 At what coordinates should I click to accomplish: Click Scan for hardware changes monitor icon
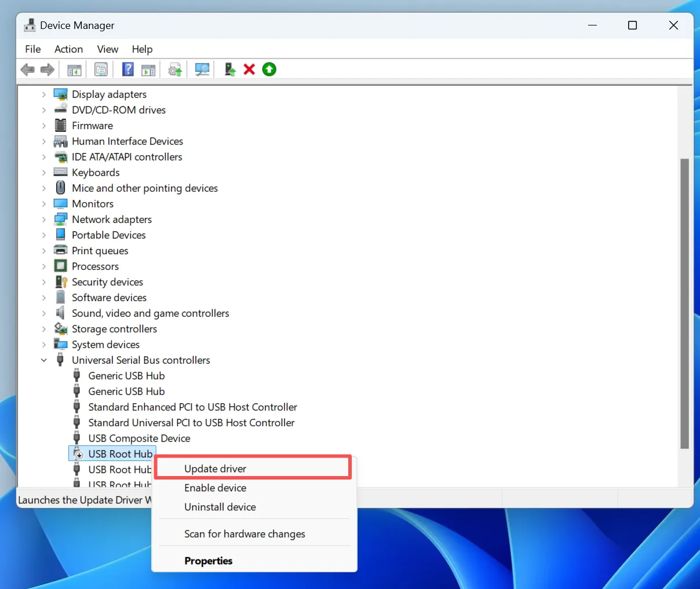pyautogui.click(x=202, y=70)
